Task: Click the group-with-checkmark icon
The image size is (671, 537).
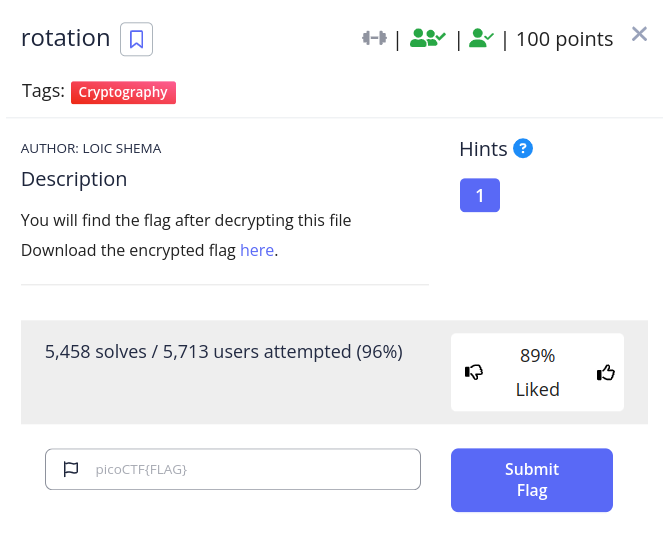Action: 428,38
